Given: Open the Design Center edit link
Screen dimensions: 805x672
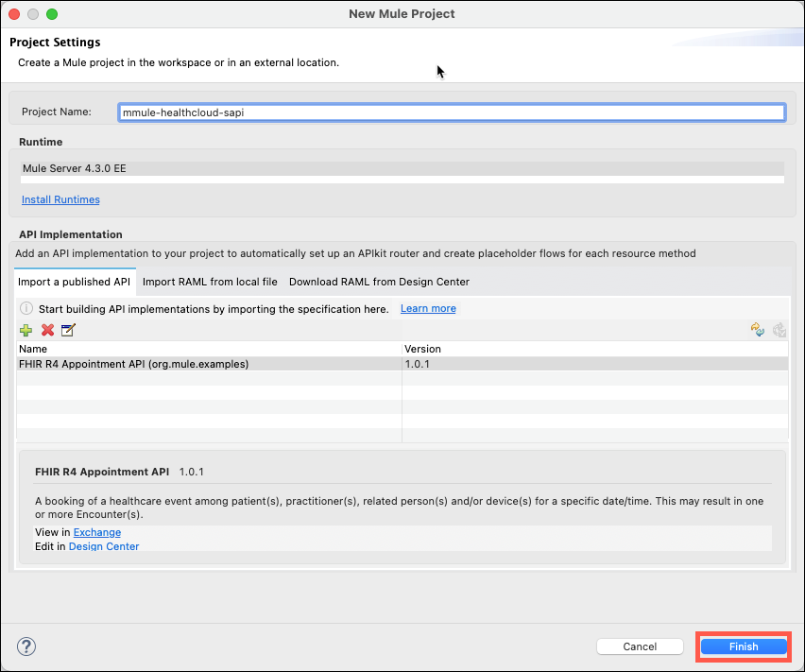Looking at the screenshot, I should click(x=104, y=546).
